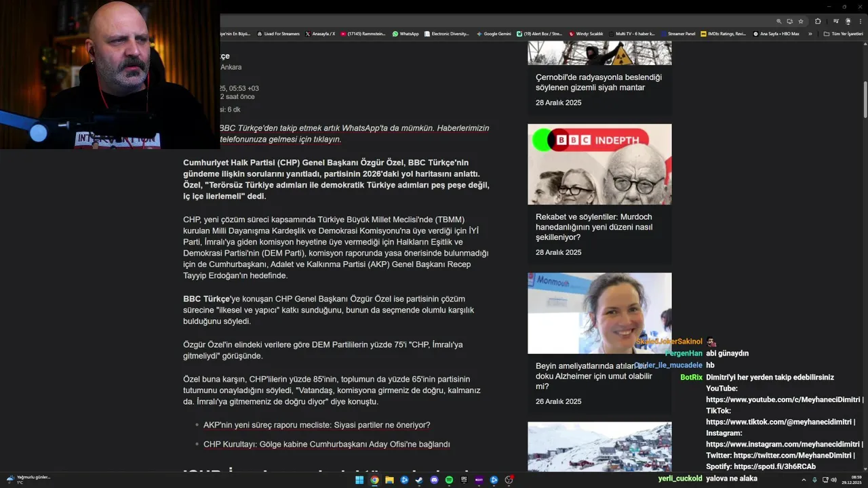Click the PergenHan username in chat
868x488 pixels.
coord(684,353)
